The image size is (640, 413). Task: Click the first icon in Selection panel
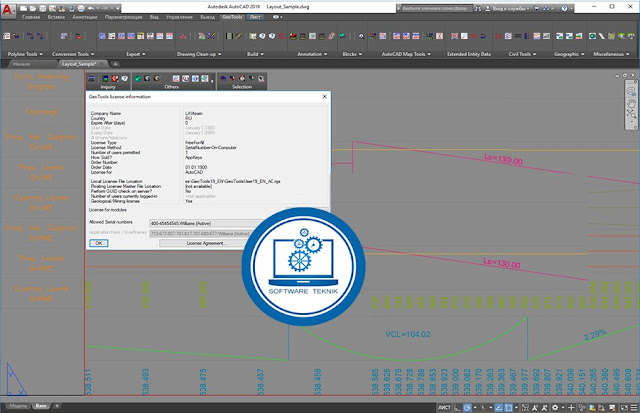[223, 78]
